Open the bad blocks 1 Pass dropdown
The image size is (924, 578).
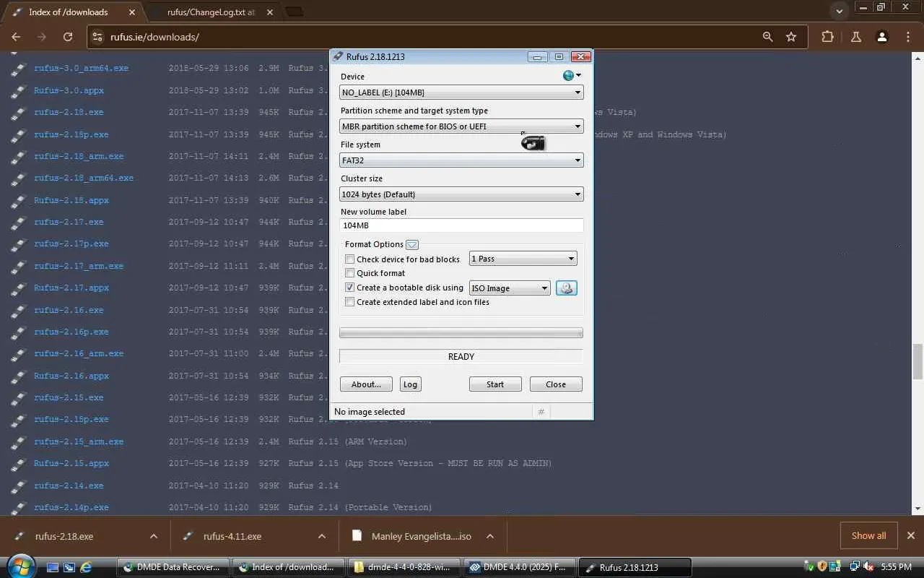coord(523,259)
